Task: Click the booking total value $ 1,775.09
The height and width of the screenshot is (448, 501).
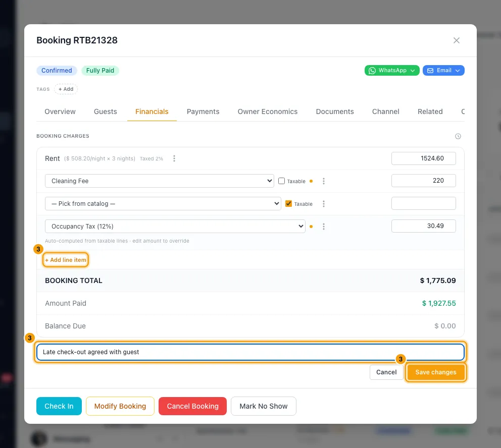Action: point(437,281)
